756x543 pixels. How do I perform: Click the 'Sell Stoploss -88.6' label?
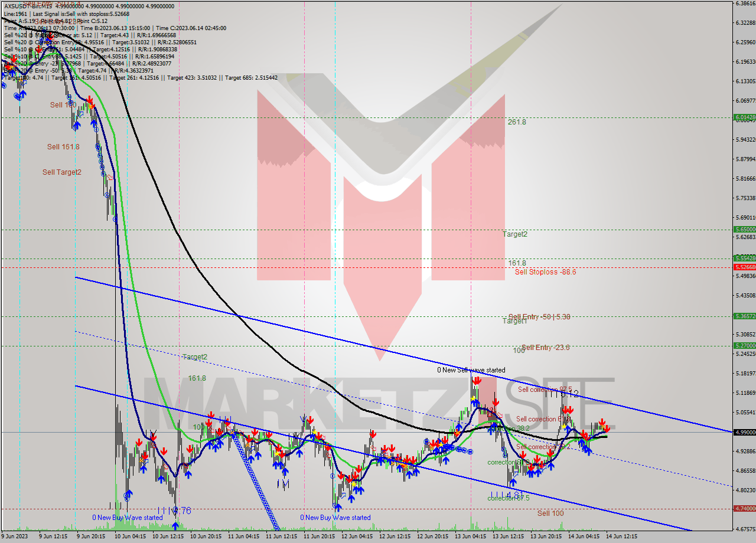(x=545, y=271)
